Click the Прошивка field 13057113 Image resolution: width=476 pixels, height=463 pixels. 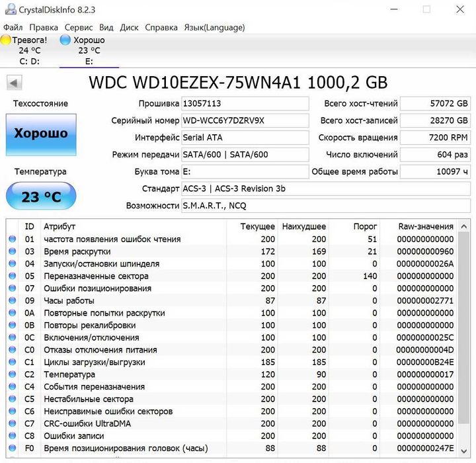(x=245, y=104)
